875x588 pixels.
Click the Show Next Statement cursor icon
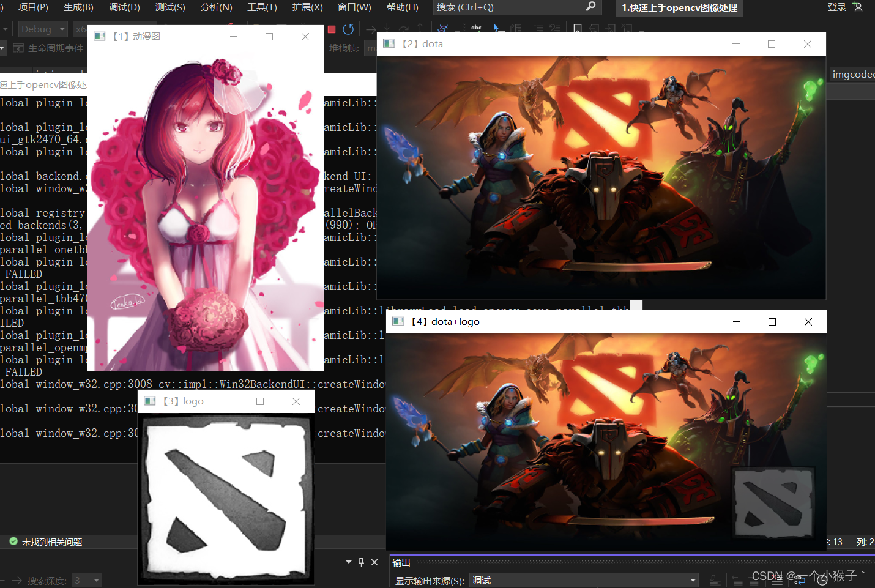pos(496,29)
